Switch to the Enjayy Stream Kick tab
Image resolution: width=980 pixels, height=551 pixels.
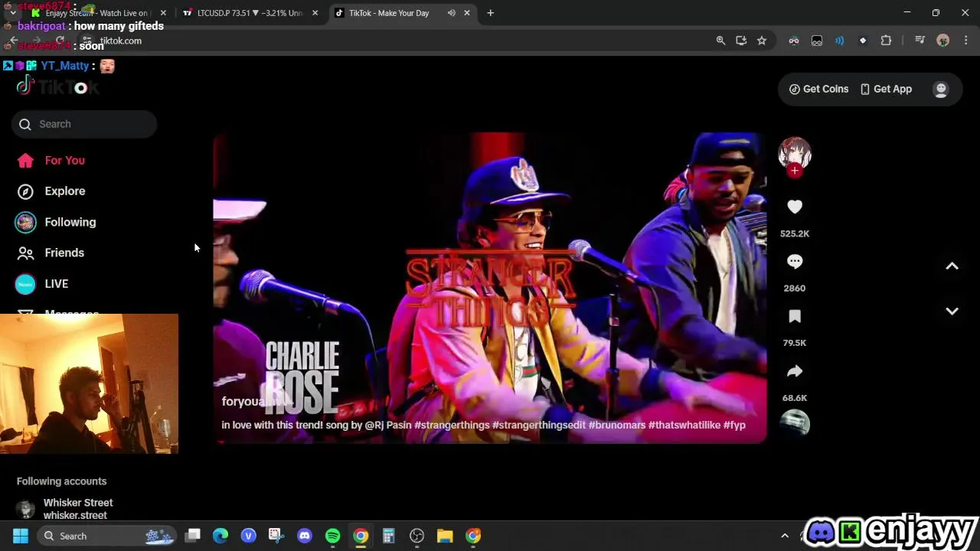[98, 13]
